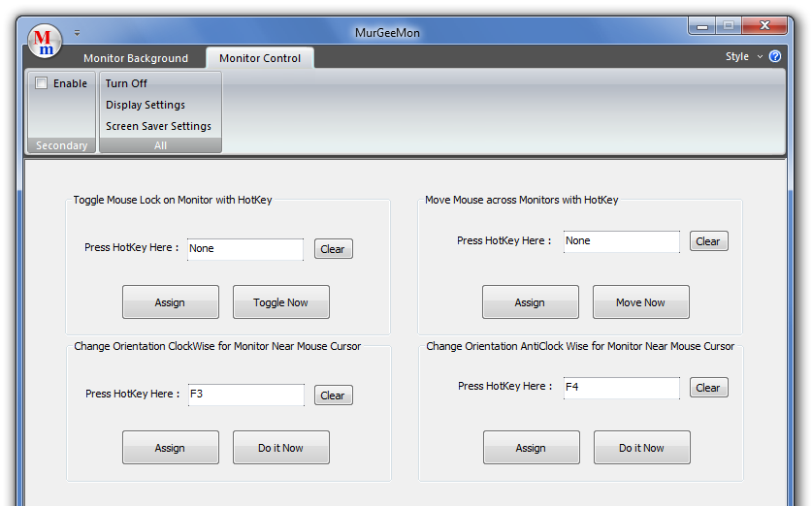Assign the AntiClock Wise orientation hotkey
Viewport: 812px width, 506px height.
[531, 448]
